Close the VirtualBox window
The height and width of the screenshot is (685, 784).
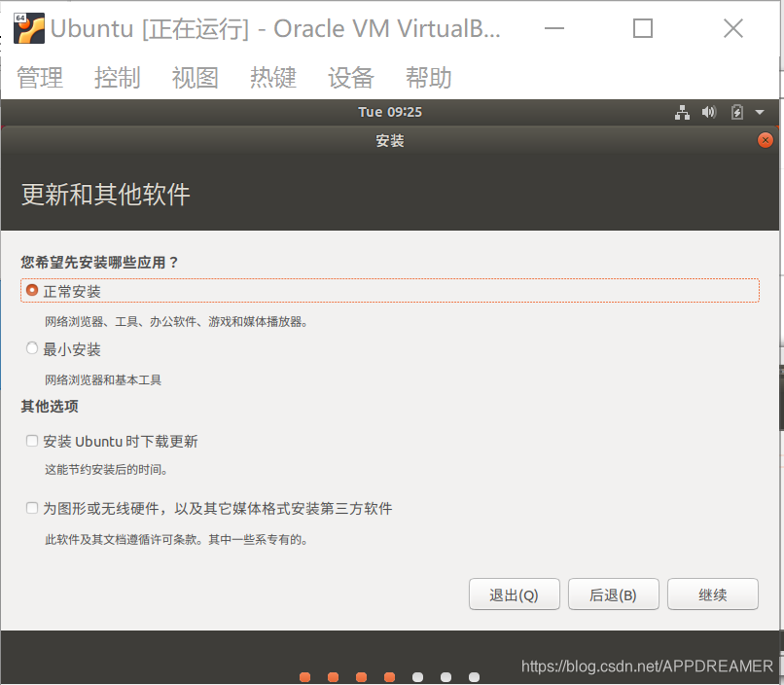[733, 28]
